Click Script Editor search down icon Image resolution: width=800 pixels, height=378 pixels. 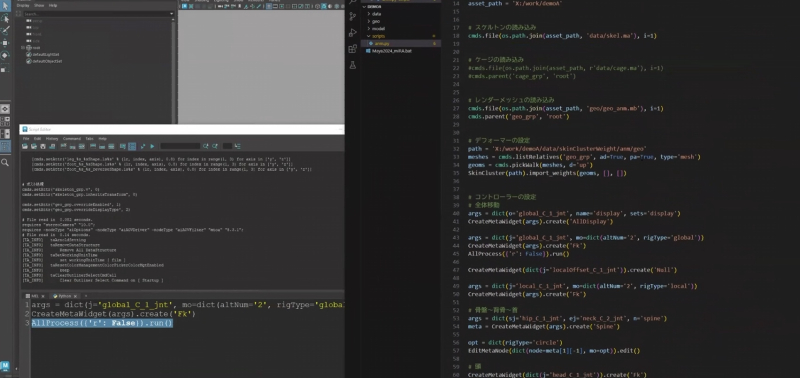pos(206,146)
